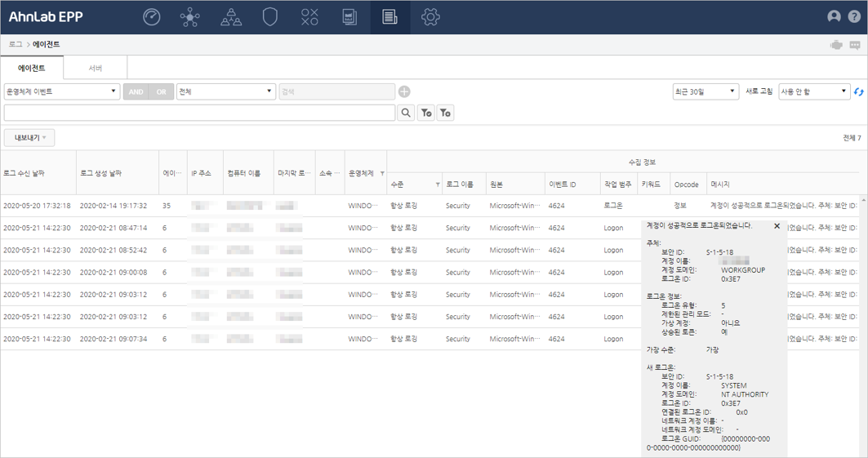Viewport: 868px width, 458px height.
Task: Close the log message detail popup
Action: 777,226
